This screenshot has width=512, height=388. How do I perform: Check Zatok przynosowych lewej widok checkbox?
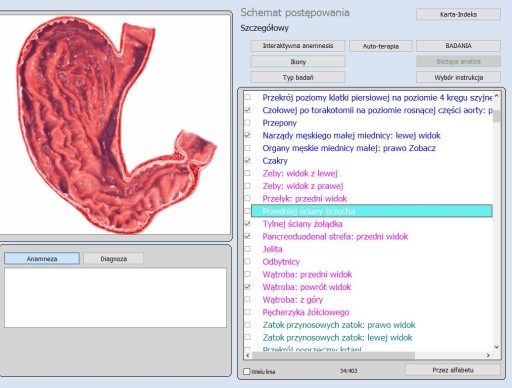point(248,338)
